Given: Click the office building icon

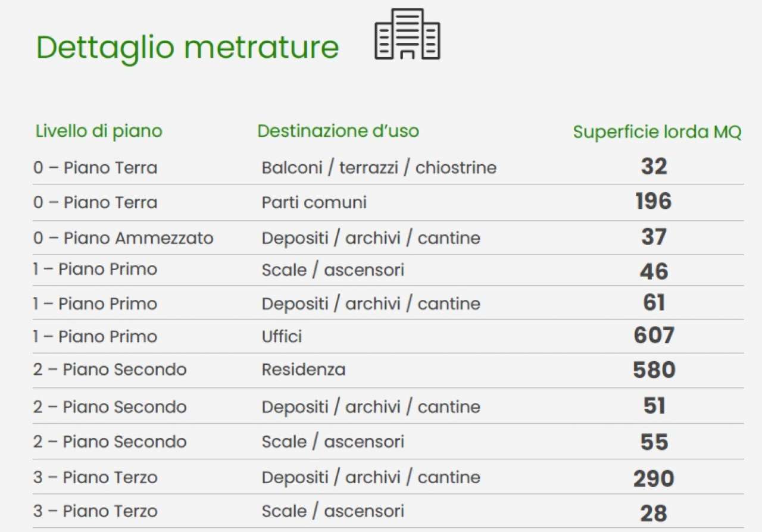Looking at the screenshot, I should [407, 34].
